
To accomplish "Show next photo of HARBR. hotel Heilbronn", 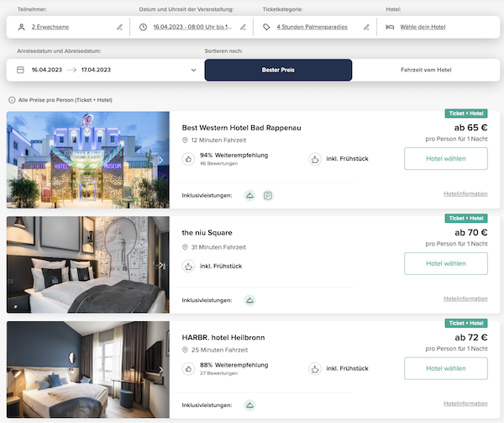I will coord(161,370).
